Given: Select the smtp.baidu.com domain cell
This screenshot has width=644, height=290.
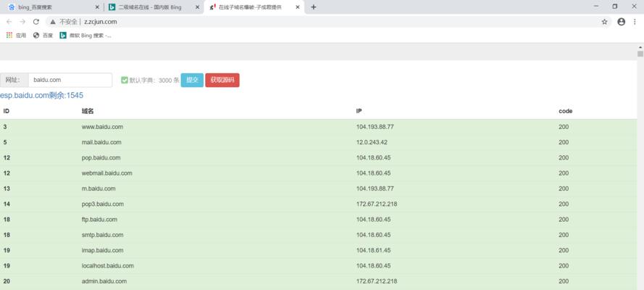Looking at the screenshot, I should [x=102, y=235].
